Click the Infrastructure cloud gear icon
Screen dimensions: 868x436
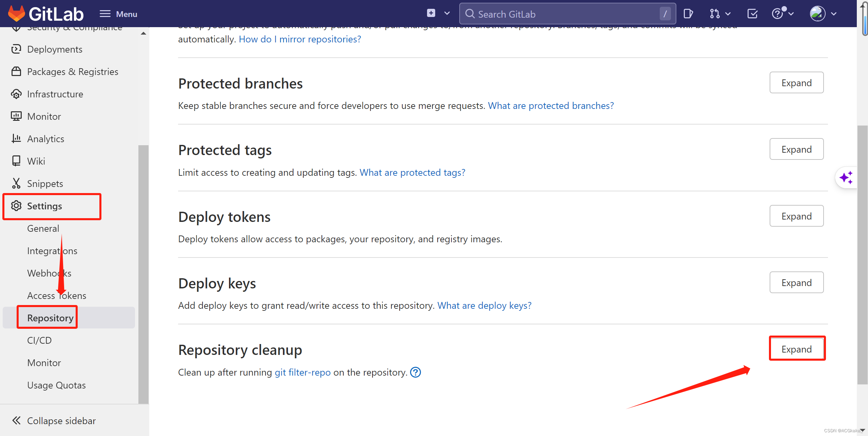tap(16, 94)
